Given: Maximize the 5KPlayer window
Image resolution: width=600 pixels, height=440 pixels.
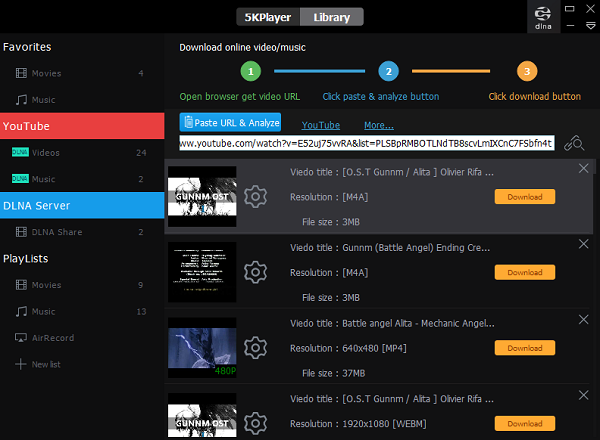Looking at the screenshot, I should (x=570, y=9).
